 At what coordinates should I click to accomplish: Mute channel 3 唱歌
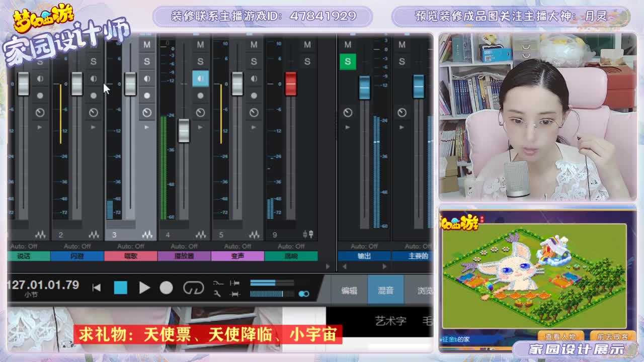(x=147, y=44)
